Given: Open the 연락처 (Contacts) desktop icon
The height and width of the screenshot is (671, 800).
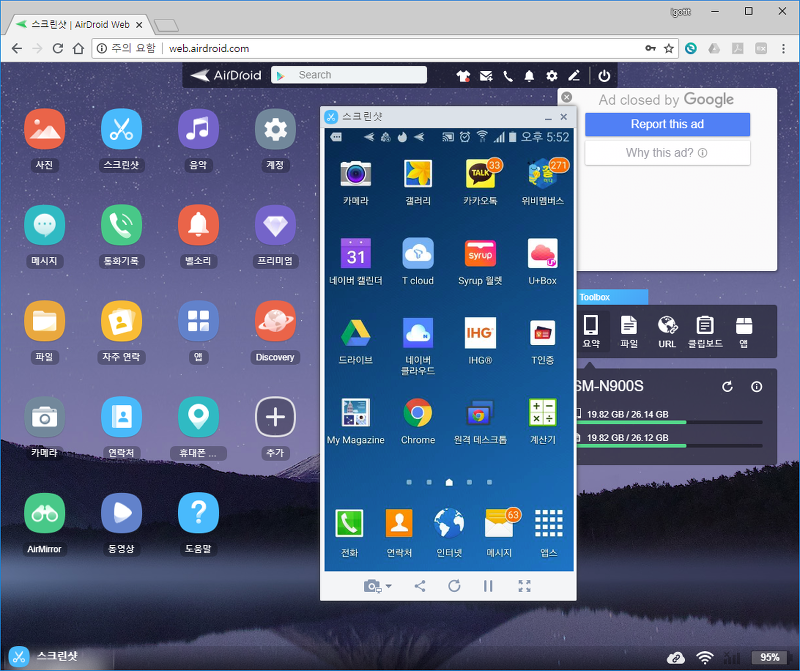Looking at the screenshot, I should pos(121,417).
